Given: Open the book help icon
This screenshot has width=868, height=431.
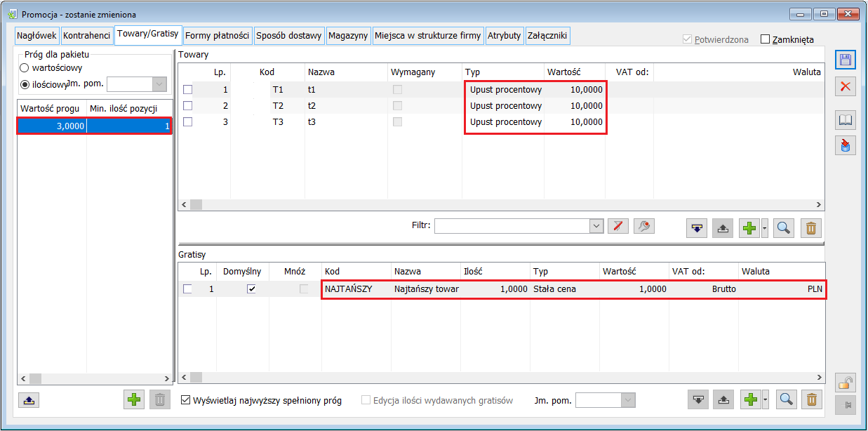Looking at the screenshot, I should click(x=846, y=121).
